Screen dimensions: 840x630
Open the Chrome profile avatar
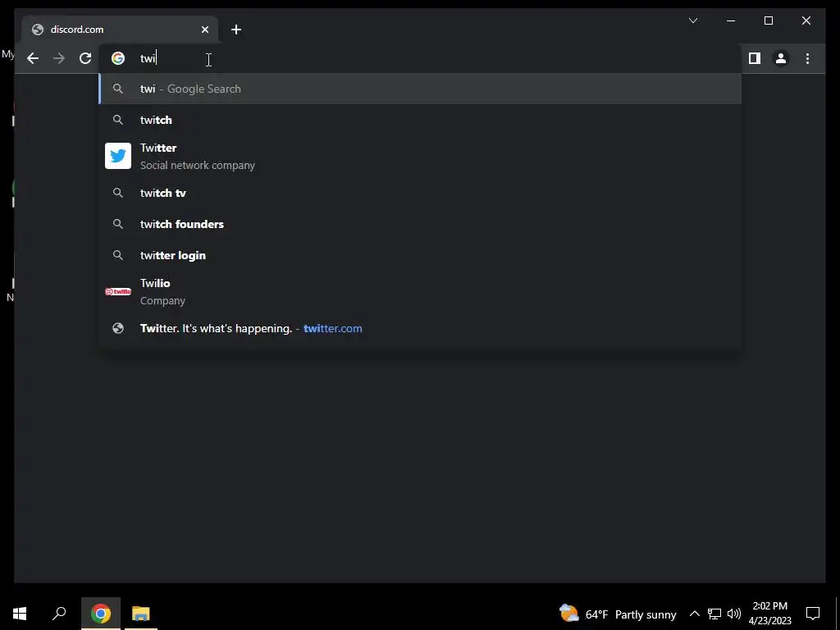(781, 58)
